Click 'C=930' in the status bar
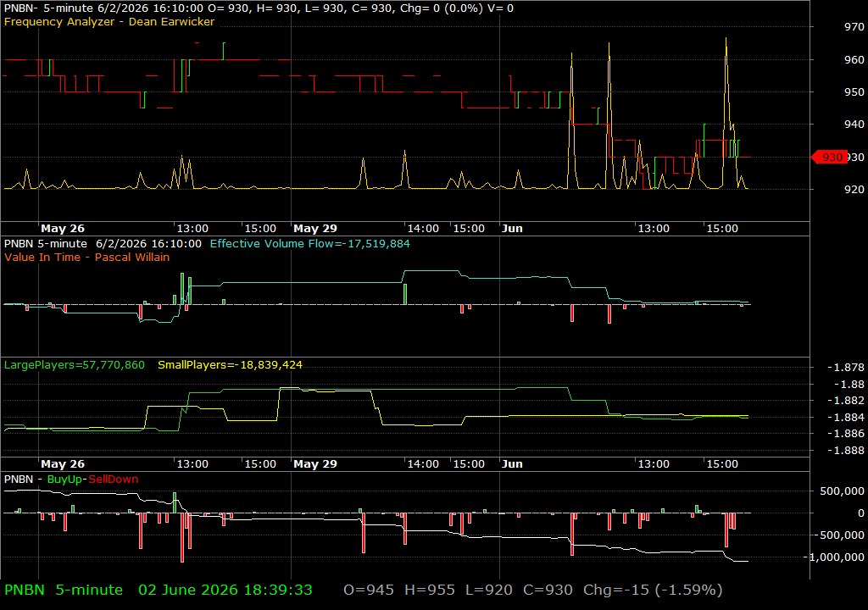 548,590
